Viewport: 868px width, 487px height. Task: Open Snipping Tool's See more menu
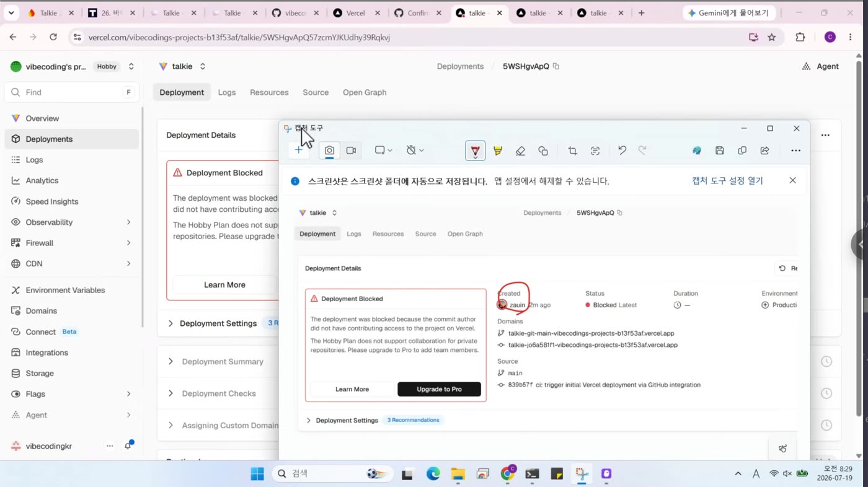point(795,151)
